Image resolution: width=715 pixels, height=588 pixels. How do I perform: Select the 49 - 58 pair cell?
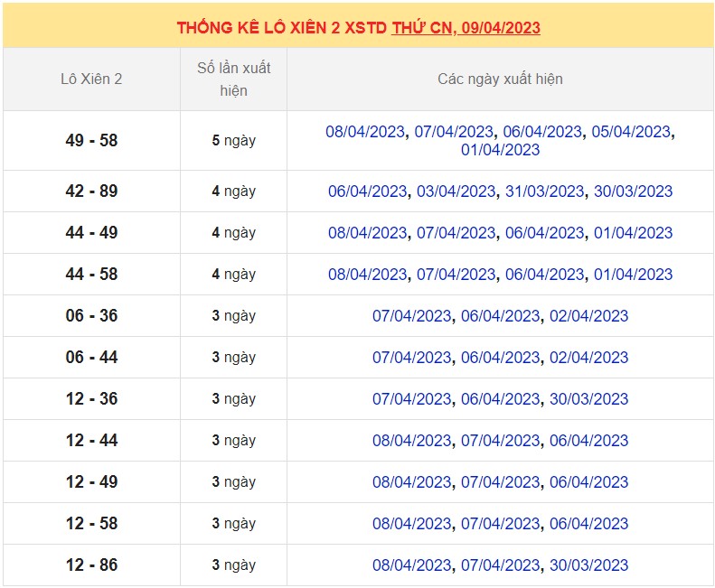(x=91, y=141)
